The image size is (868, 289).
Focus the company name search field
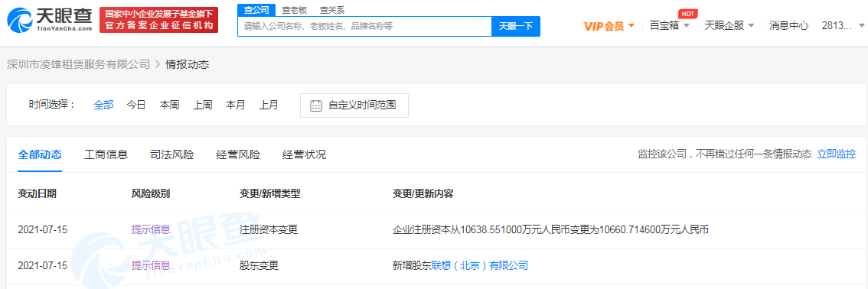364,26
